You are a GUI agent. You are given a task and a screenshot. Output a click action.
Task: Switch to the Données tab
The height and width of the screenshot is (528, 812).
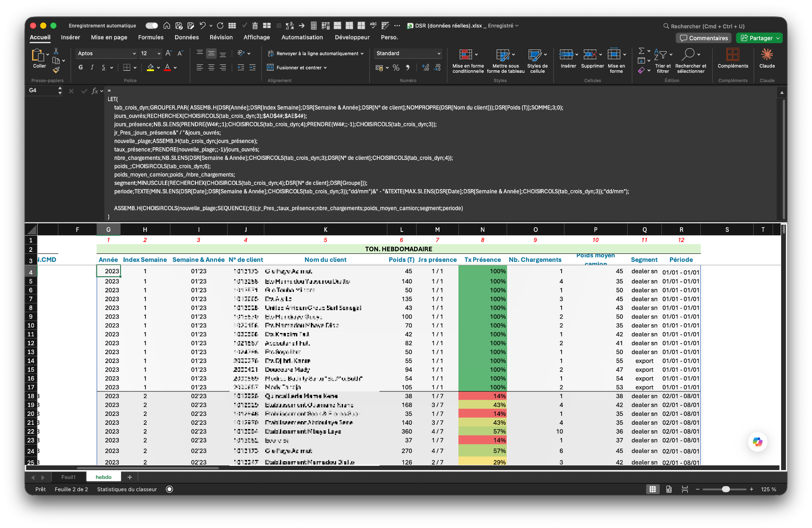[x=187, y=37]
